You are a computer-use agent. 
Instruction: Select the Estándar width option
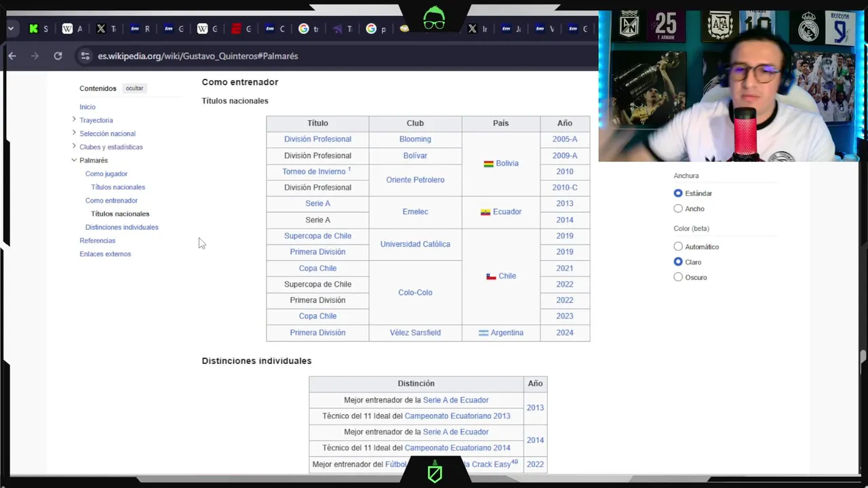tap(678, 193)
